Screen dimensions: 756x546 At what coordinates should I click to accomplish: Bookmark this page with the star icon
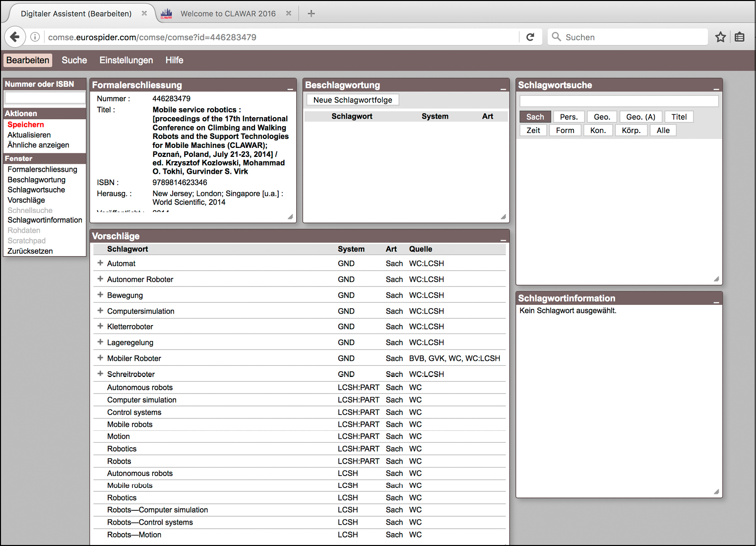point(720,37)
